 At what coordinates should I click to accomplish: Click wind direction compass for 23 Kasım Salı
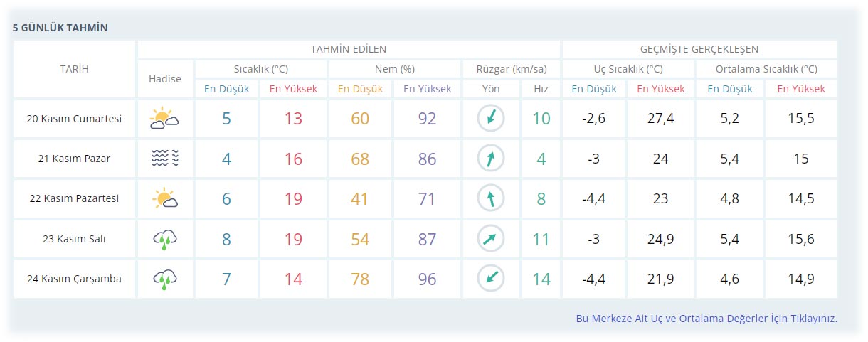(490, 240)
